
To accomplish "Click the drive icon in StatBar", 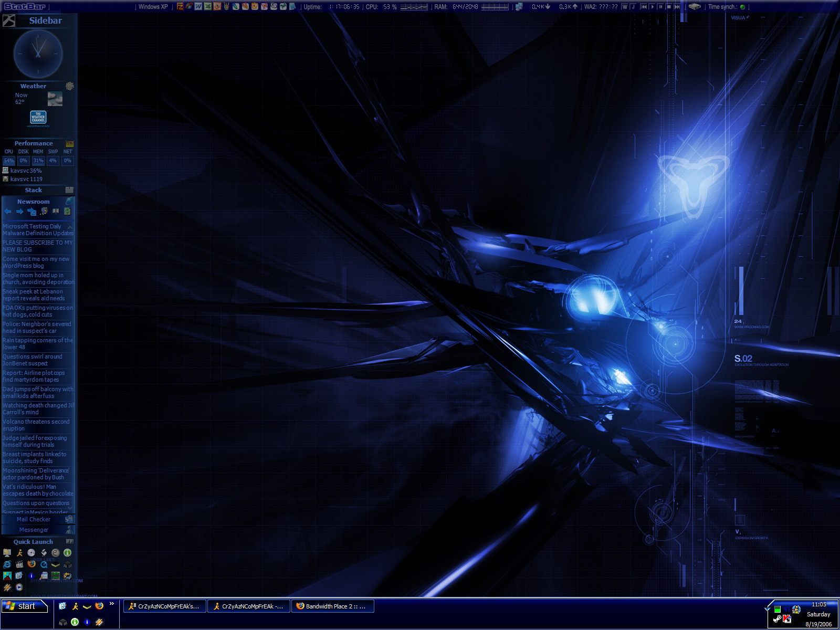I will pyautogui.click(x=695, y=7).
